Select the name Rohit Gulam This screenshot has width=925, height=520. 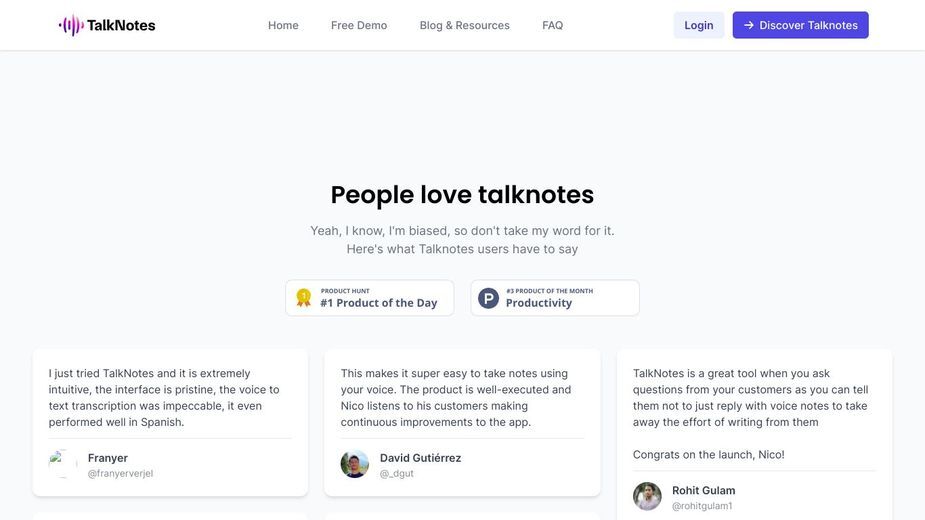(703, 490)
